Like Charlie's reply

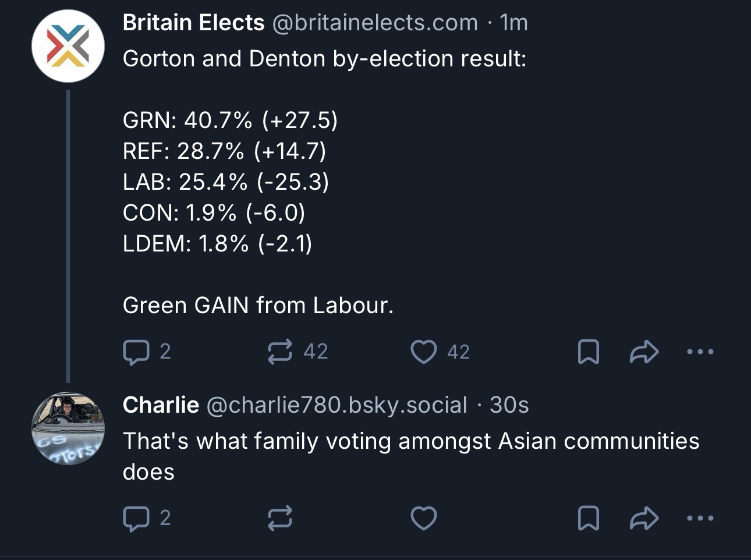[424, 518]
